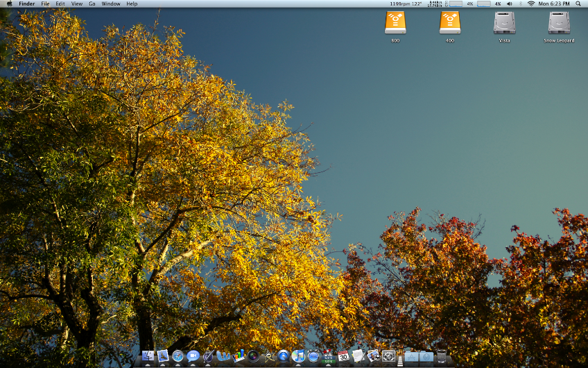This screenshot has height=368, width=588.
Task: Open the Go menu
Action: point(92,3)
